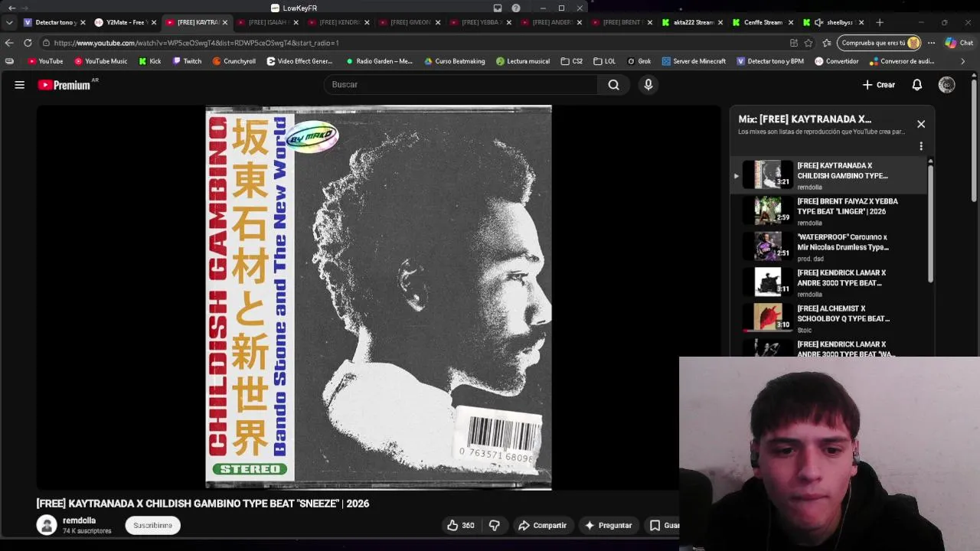Click the browser address bar URL
The height and width of the screenshot is (551, 980).
(x=196, y=43)
